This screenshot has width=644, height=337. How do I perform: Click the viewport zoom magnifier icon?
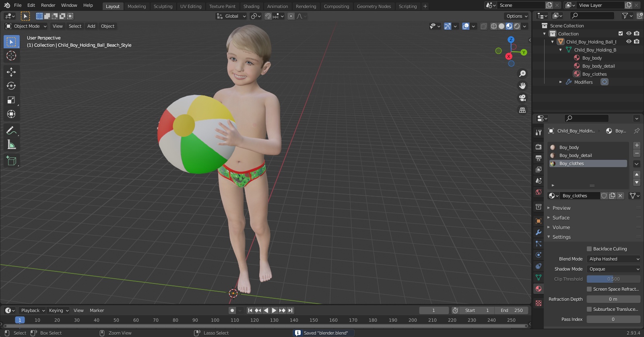[x=522, y=74]
